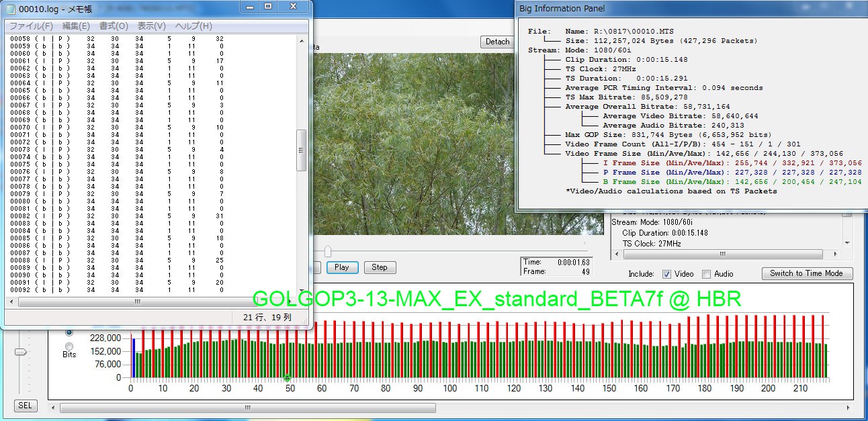Enable the Audio include checkbox
The width and height of the screenshot is (868, 421).
click(706, 274)
